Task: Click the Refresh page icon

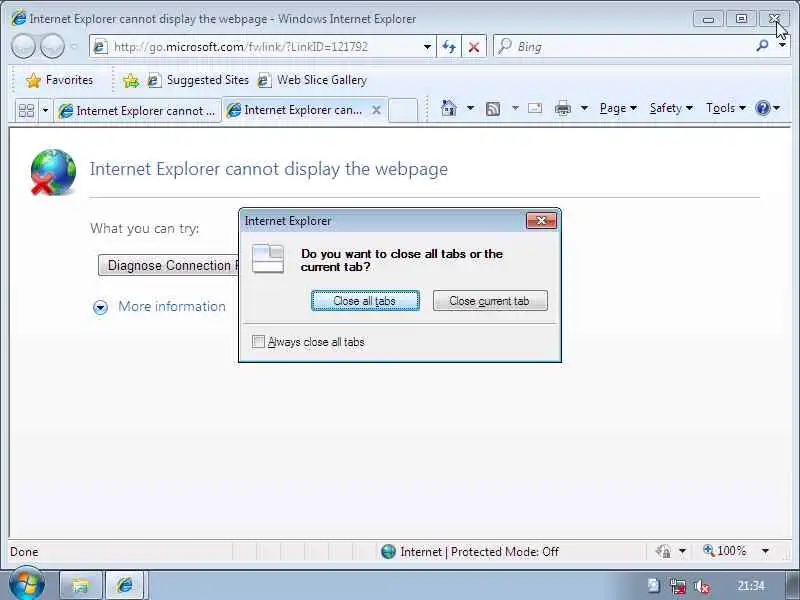Action: coord(449,47)
